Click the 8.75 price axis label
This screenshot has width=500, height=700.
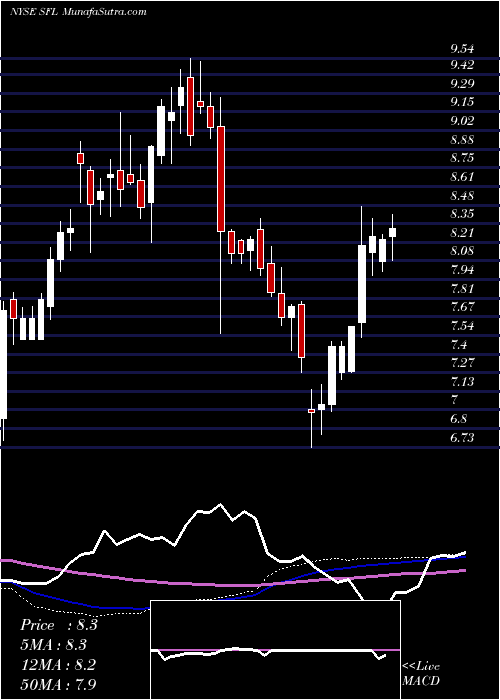coord(462,158)
